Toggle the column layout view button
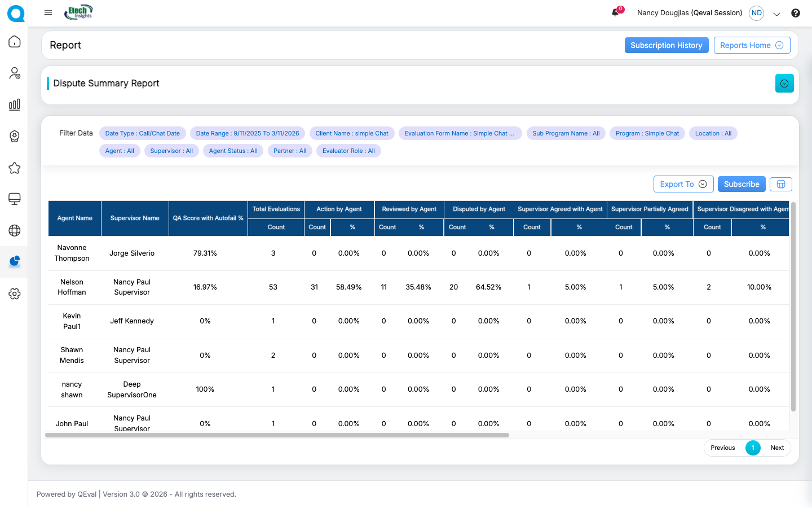This screenshot has width=812, height=508. pos(780,184)
